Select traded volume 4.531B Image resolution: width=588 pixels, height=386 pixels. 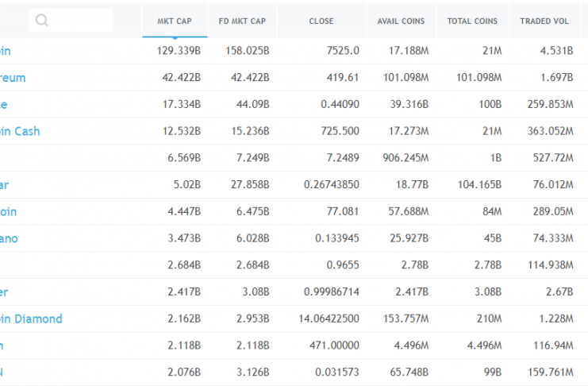556,51
